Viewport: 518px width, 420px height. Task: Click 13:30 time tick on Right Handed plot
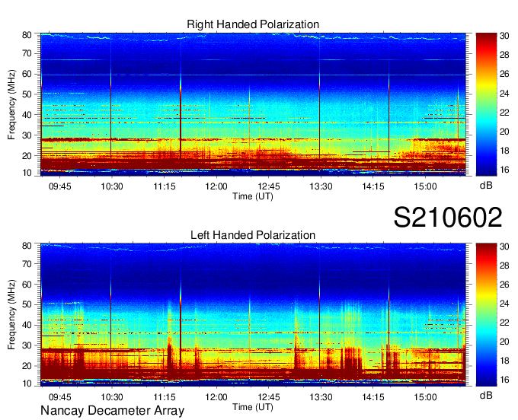click(321, 186)
